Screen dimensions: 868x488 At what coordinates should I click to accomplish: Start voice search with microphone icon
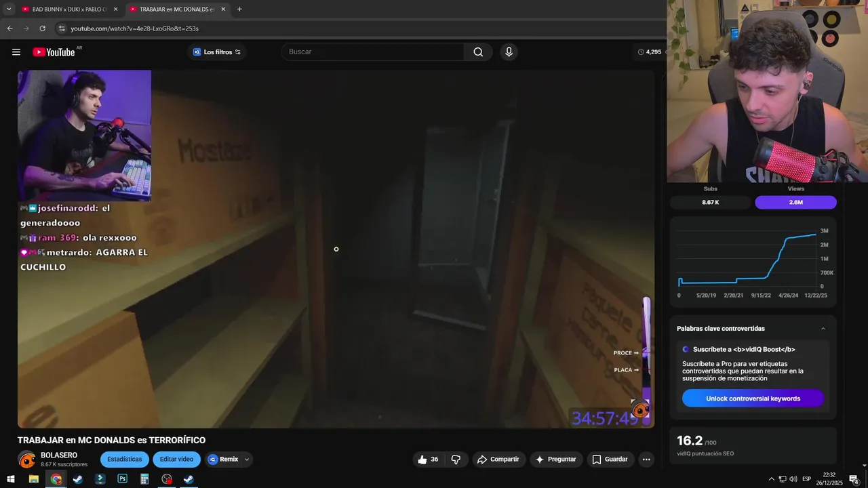coord(509,52)
